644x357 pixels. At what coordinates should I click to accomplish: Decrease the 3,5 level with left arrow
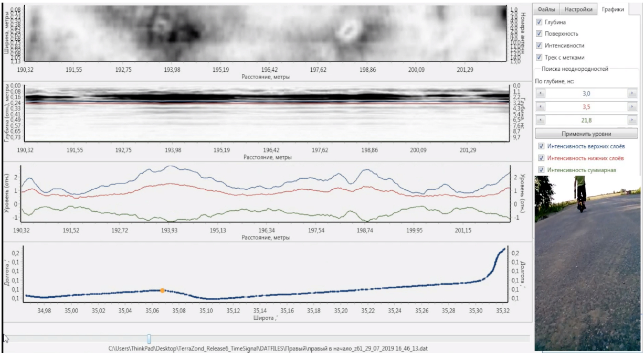[x=540, y=106]
